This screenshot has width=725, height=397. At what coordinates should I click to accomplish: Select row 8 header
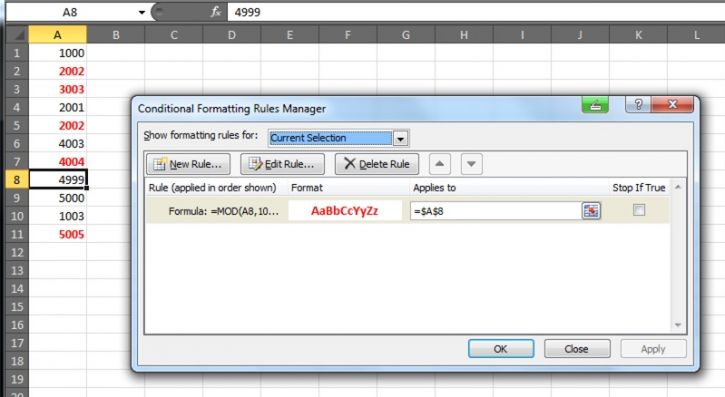tap(17, 179)
